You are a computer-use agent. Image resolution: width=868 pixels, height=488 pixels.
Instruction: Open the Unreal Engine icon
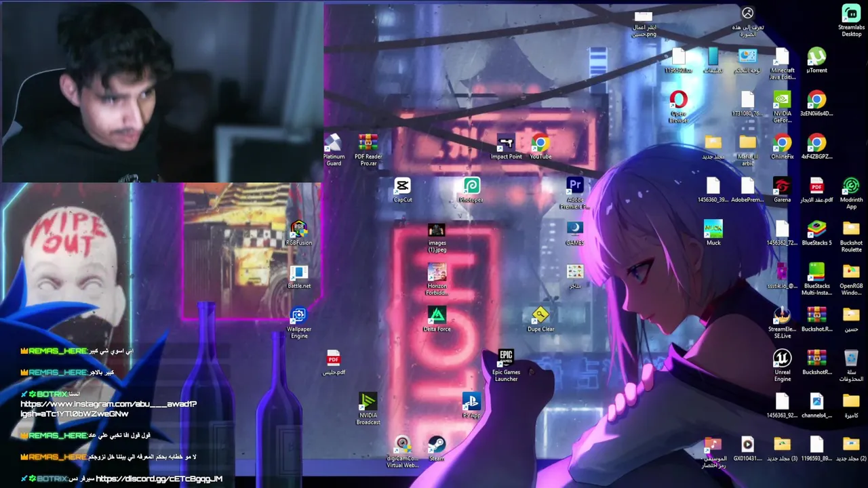782,365
